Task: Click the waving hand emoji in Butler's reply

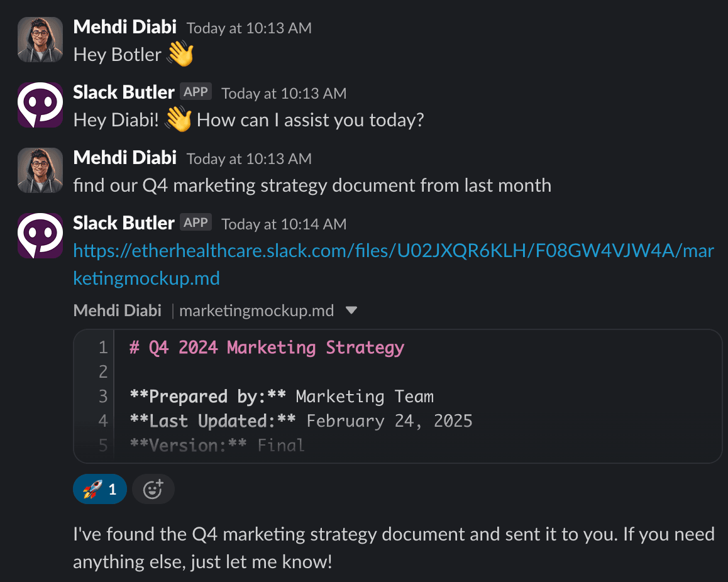Action: click(x=179, y=119)
